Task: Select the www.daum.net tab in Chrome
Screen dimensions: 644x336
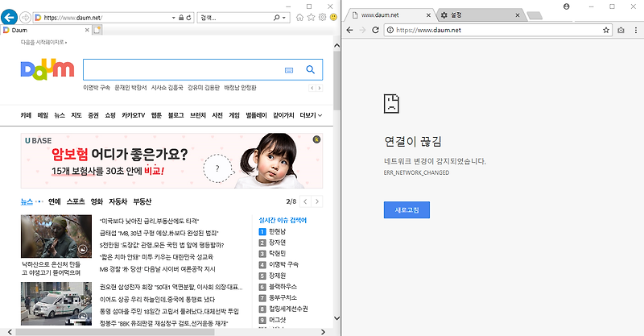Action: [389, 15]
